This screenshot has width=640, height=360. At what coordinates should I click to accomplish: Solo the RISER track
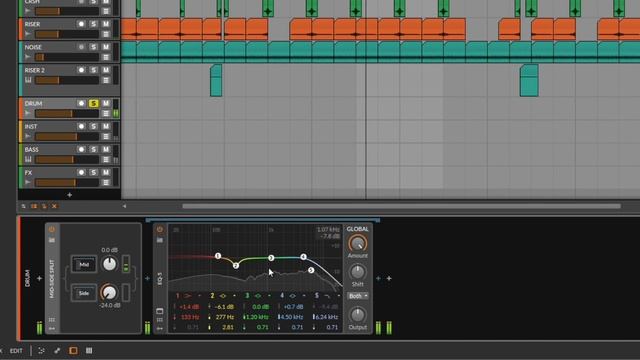click(93, 24)
